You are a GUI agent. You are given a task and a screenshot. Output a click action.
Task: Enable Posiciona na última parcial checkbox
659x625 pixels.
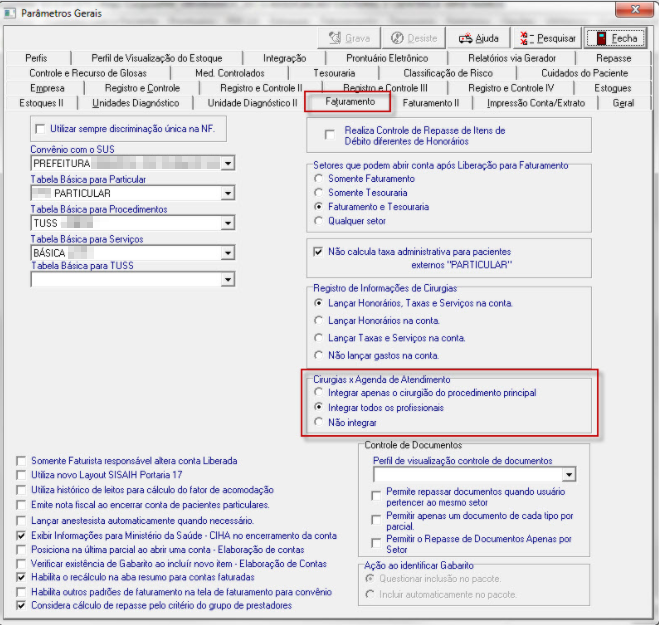(21, 550)
